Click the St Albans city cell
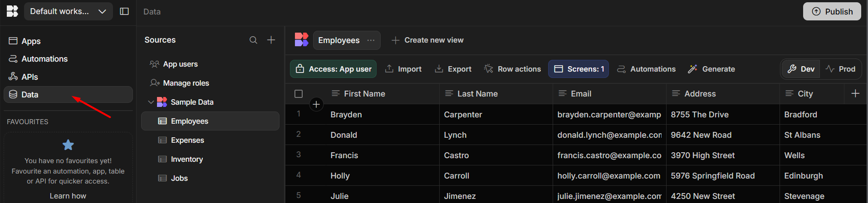 (823, 135)
